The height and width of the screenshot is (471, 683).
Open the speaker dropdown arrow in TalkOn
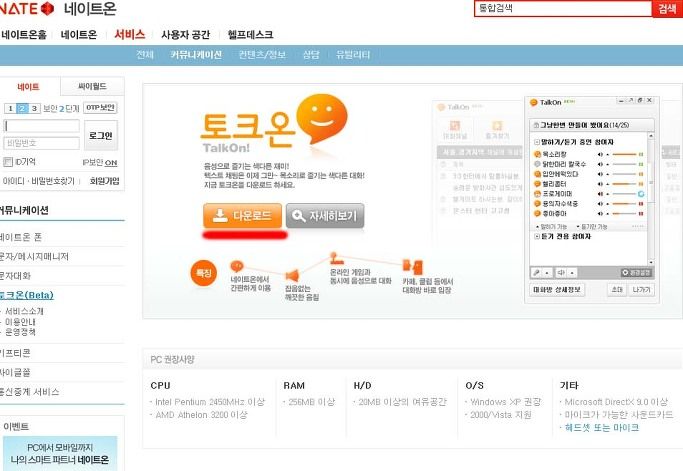[x=572, y=273]
